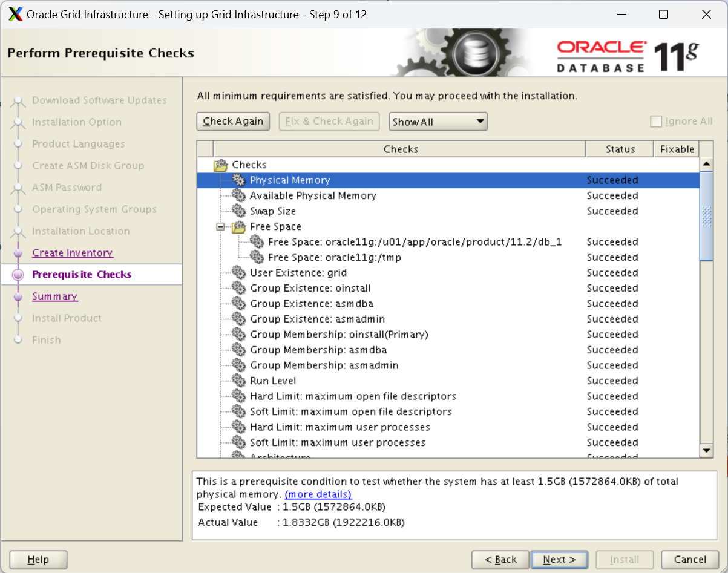Click the Download Software Updates step label
The height and width of the screenshot is (573, 728).
point(99,100)
